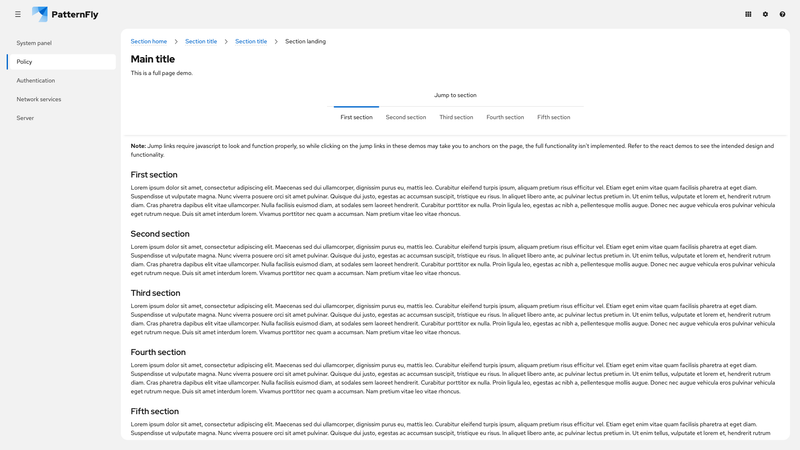Click the Third section heading
Image resolution: width=800 pixels, height=450 pixels.
click(155, 293)
